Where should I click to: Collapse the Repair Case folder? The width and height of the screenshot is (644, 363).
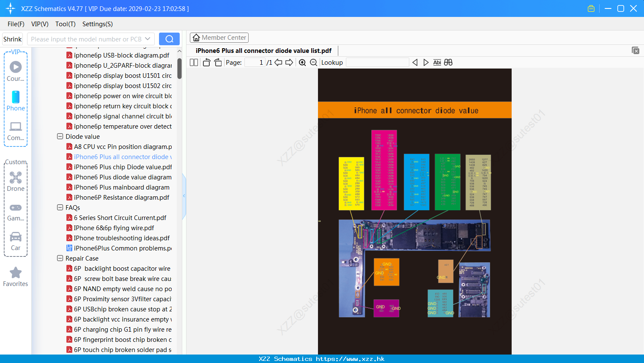click(60, 258)
